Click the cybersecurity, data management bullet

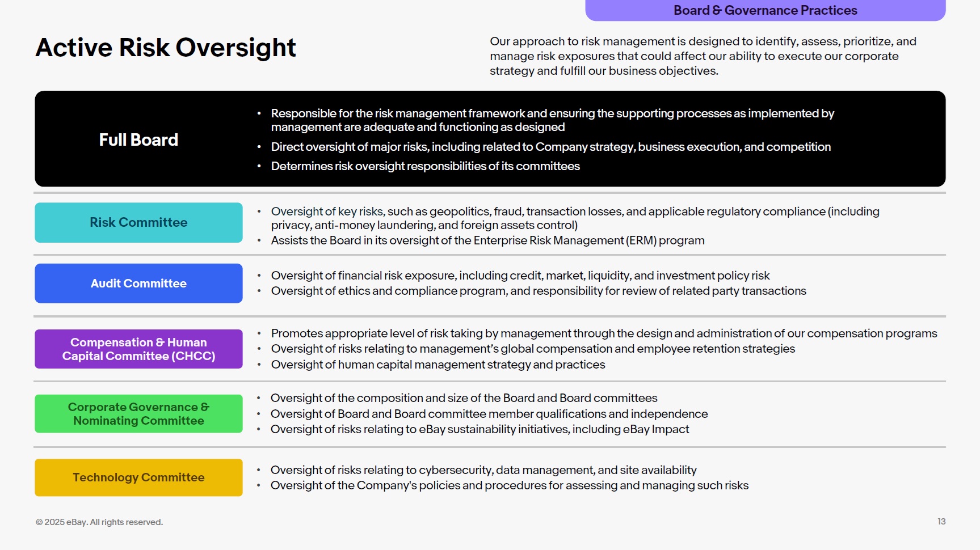[483, 470]
